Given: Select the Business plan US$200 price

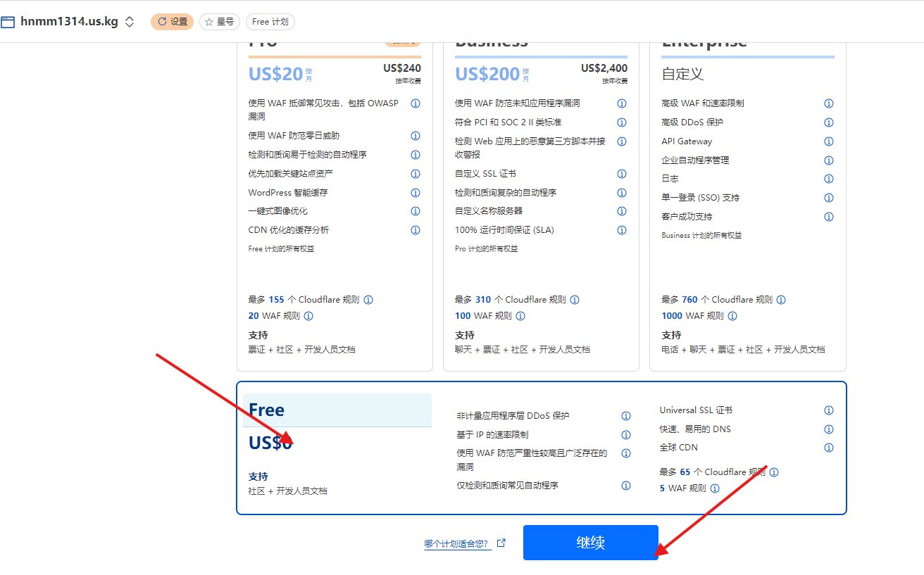Looking at the screenshot, I should [487, 74].
